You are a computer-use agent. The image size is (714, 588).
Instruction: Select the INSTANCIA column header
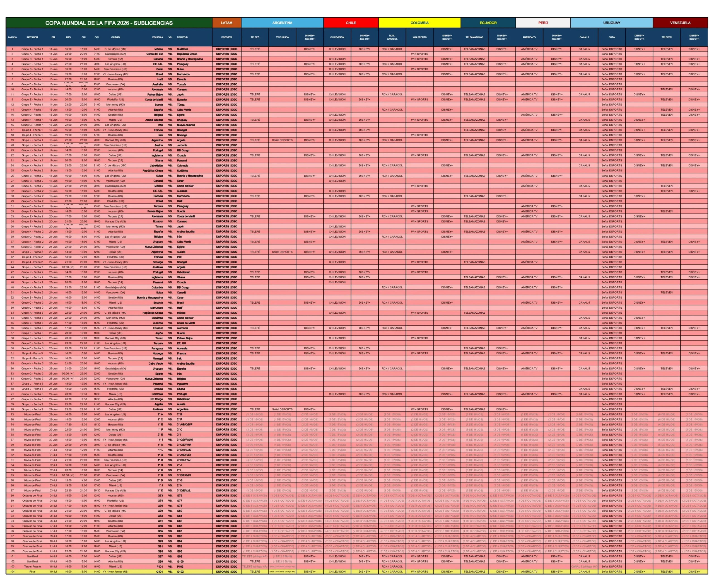pyautogui.click(x=32, y=37)
